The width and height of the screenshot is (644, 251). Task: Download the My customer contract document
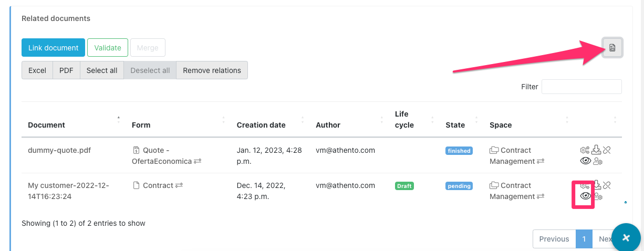pyautogui.click(x=597, y=185)
